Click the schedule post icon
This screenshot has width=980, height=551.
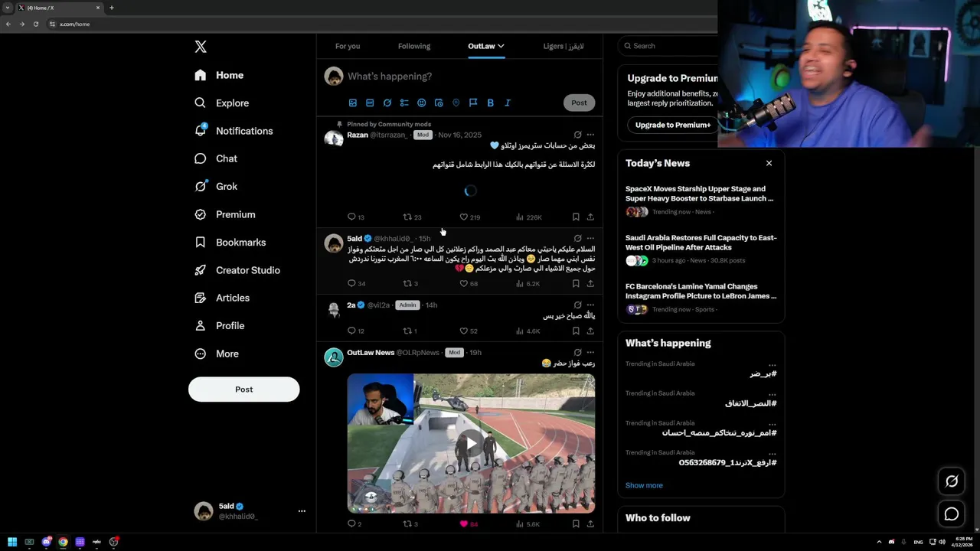(x=439, y=103)
